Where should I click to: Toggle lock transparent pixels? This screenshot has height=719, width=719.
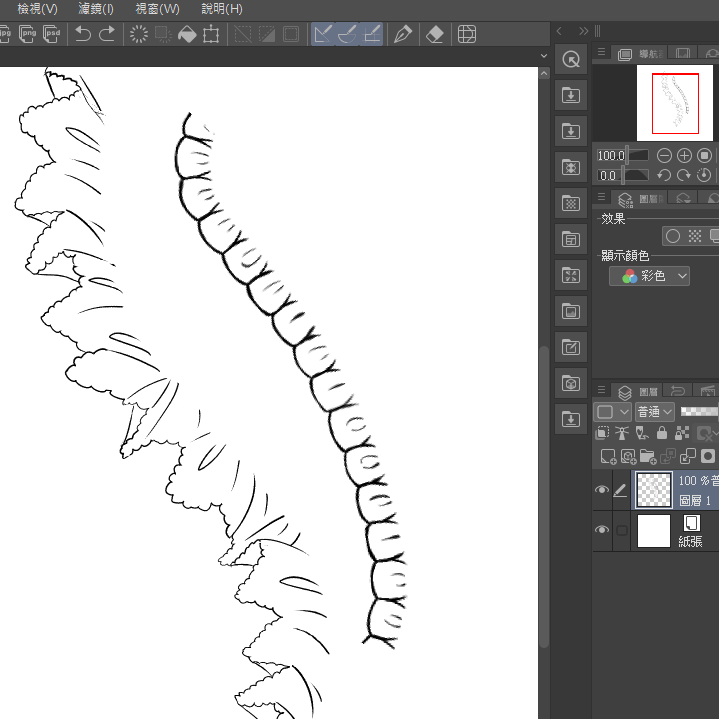coord(682,433)
